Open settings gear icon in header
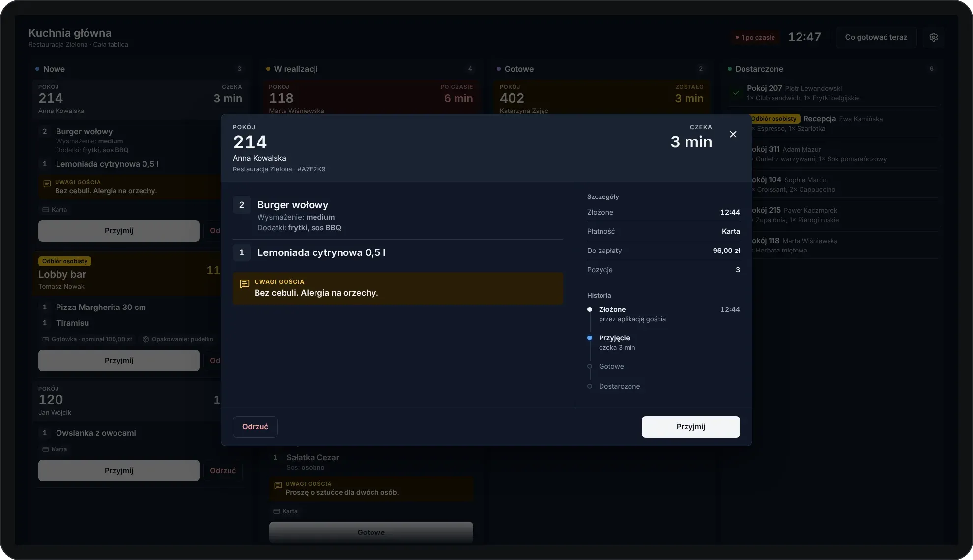The height and width of the screenshot is (560, 973). coord(934,37)
